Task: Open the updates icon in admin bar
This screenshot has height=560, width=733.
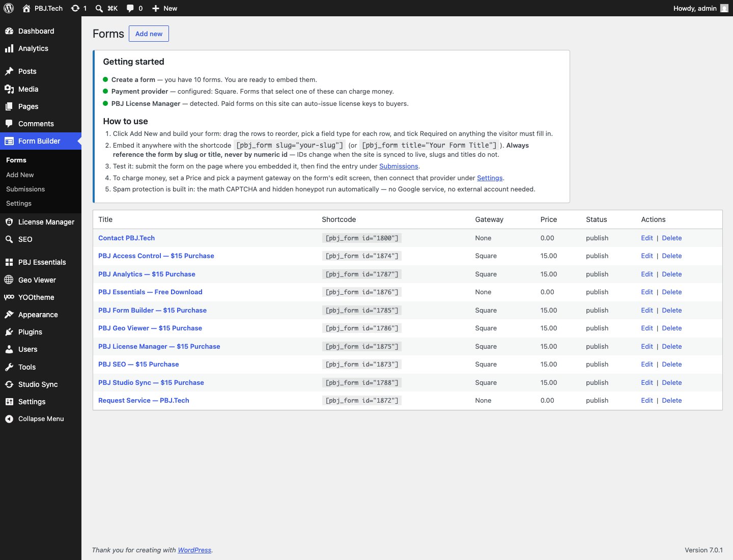Action: pos(75,8)
